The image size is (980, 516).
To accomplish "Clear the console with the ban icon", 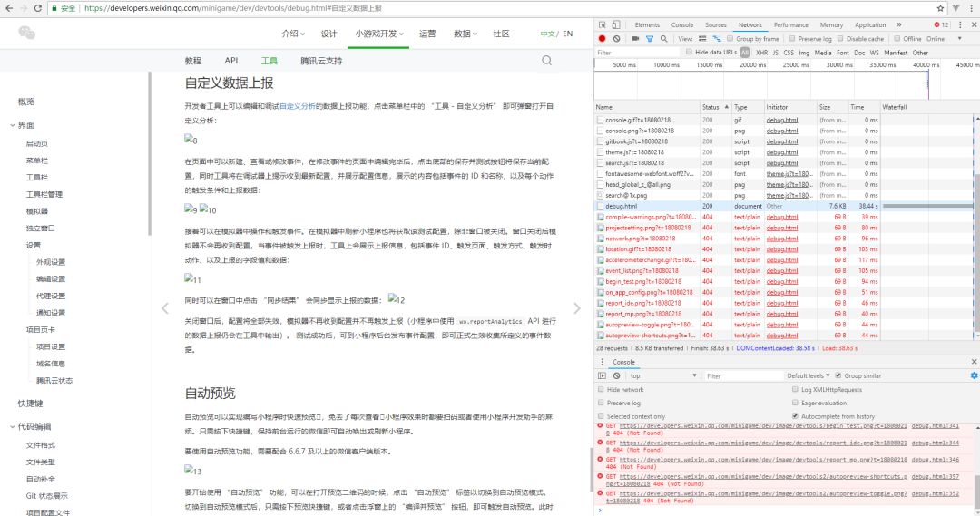I will point(617,375).
